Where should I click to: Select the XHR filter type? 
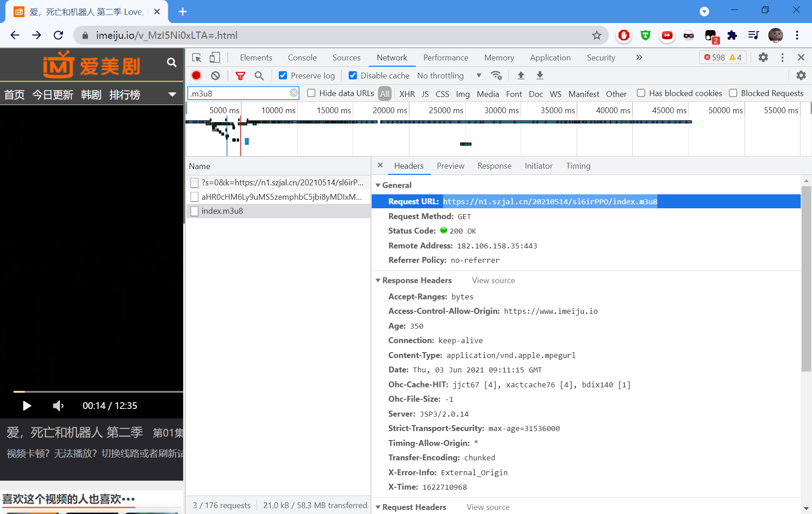pyautogui.click(x=407, y=94)
